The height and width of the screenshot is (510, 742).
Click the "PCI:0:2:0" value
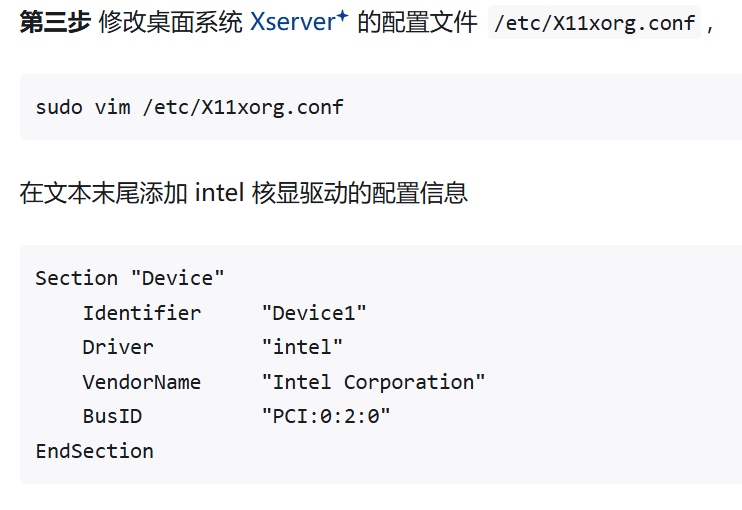point(326,416)
